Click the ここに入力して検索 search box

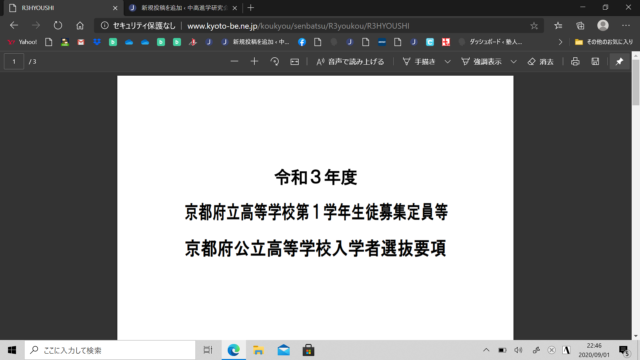click(110, 350)
